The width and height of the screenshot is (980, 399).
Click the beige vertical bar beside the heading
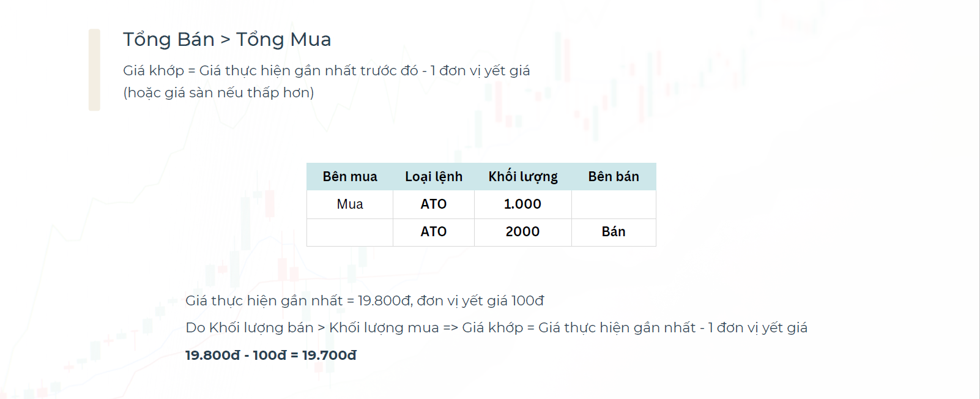[x=94, y=70]
